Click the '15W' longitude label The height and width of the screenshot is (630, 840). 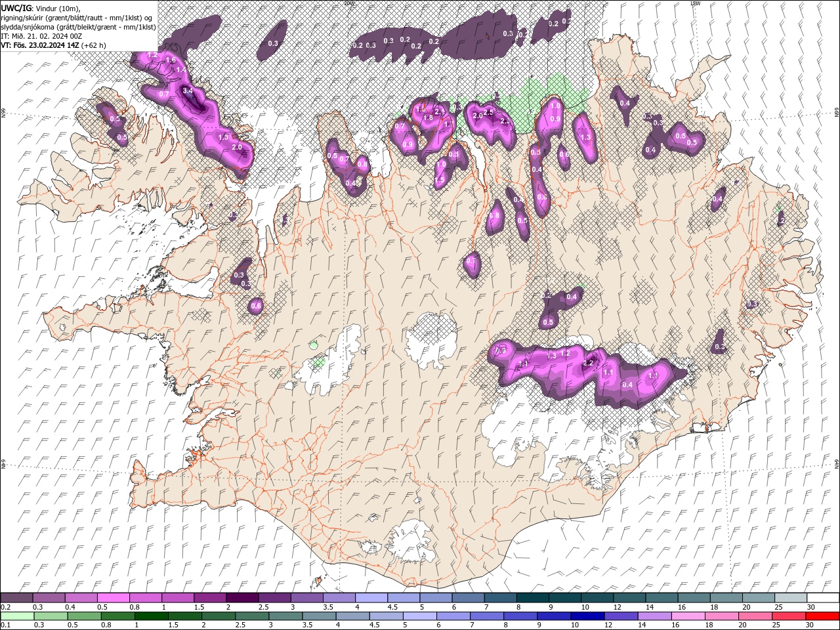click(695, 3)
